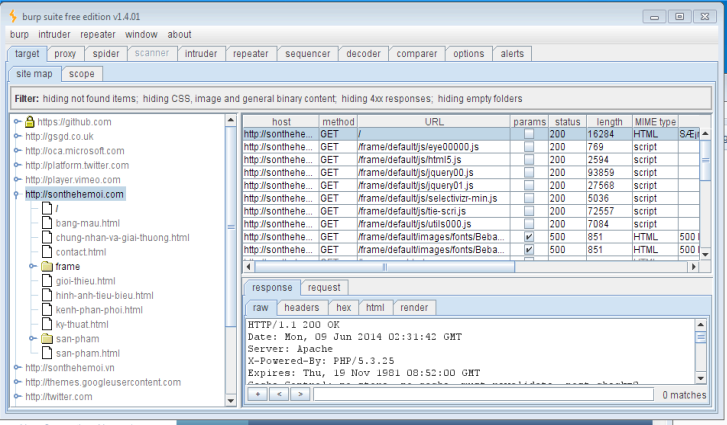Open the intruder menu in menu bar
Screen dimensions: 727x425
tap(54, 34)
